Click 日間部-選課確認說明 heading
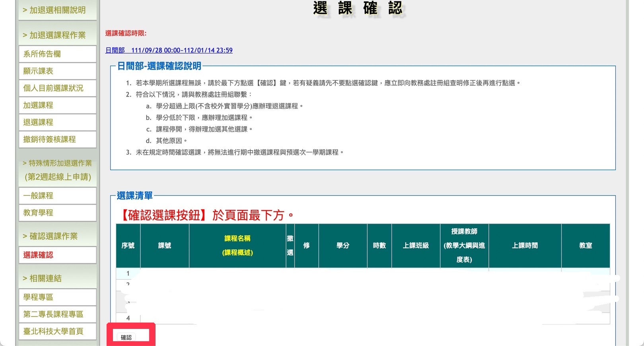644x346 pixels. pos(159,66)
